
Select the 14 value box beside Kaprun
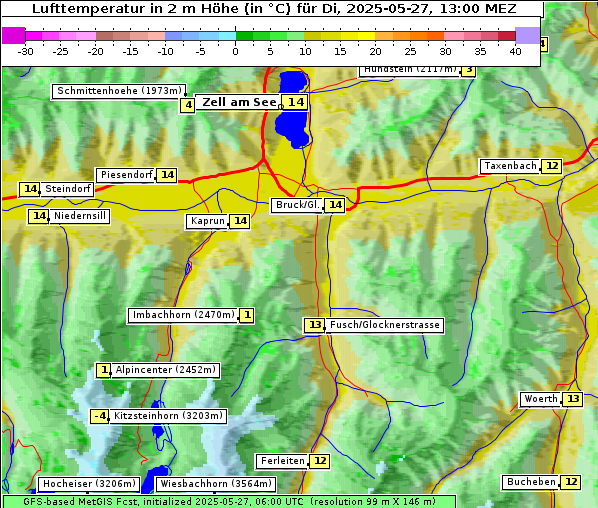click(240, 222)
